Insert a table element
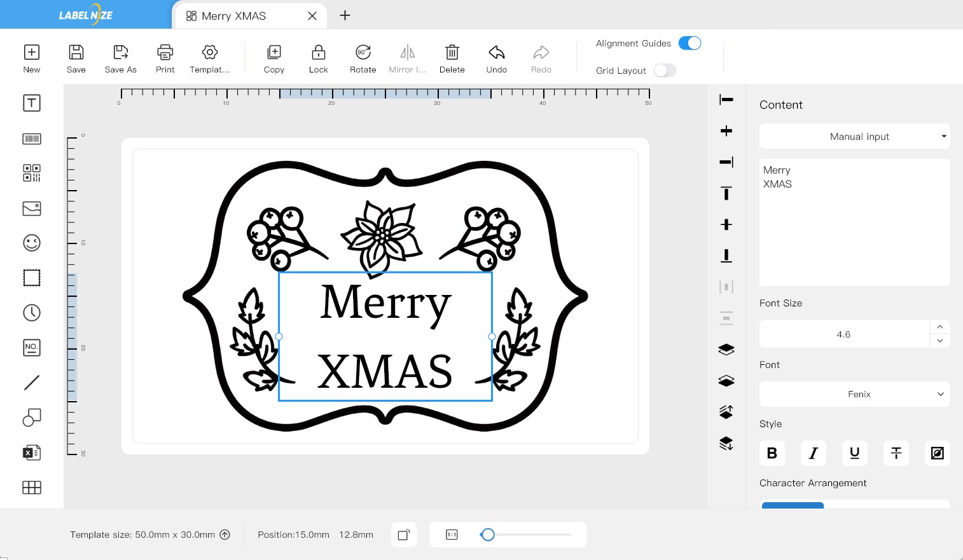The height and width of the screenshot is (560, 963). pyautogui.click(x=32, y=488)
